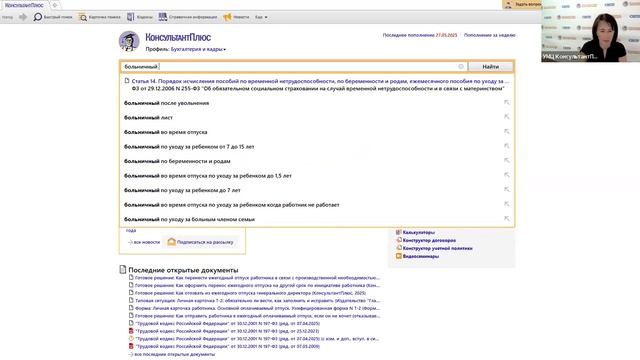Screen dimensions: 640x360
Task: Open Видеосеминары link
Action: (x=420, y=256)
